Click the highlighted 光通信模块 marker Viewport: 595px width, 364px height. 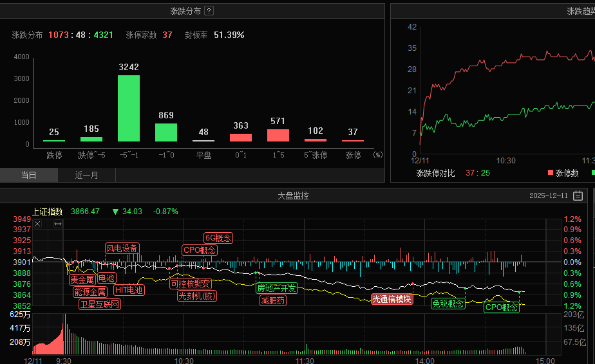[392, 298]
